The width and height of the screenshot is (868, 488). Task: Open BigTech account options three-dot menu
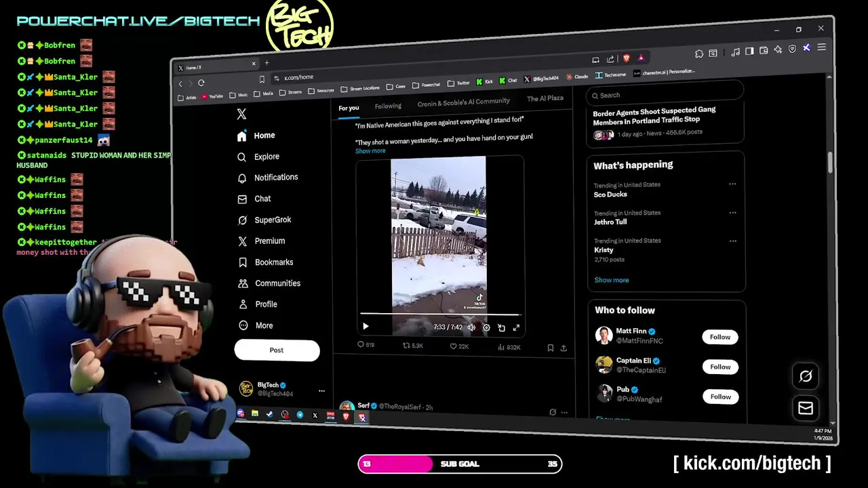click(x=321, y=391)
